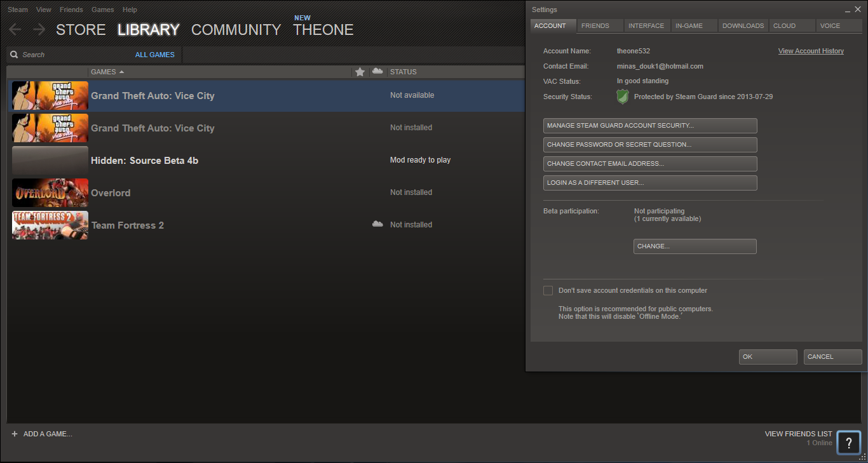Go to the LIBRARY section
868x463 pixels.
point(149,30)
